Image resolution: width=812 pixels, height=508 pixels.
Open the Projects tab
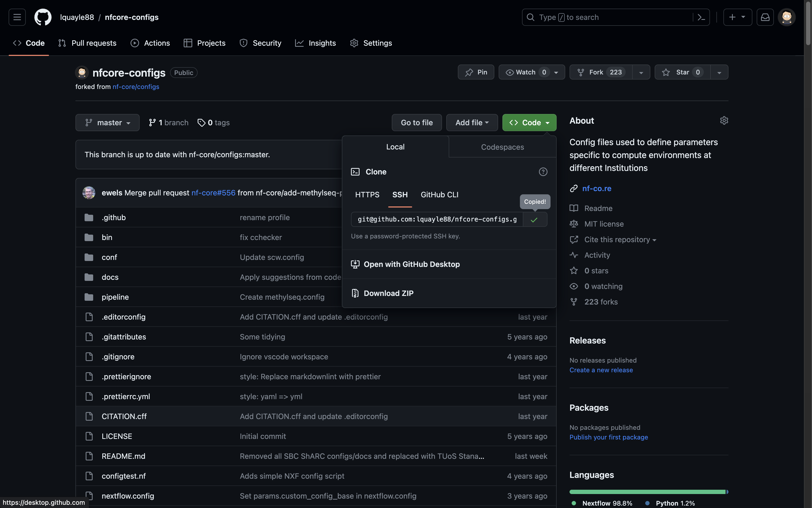pyautogui.click(x=205, y=43)
